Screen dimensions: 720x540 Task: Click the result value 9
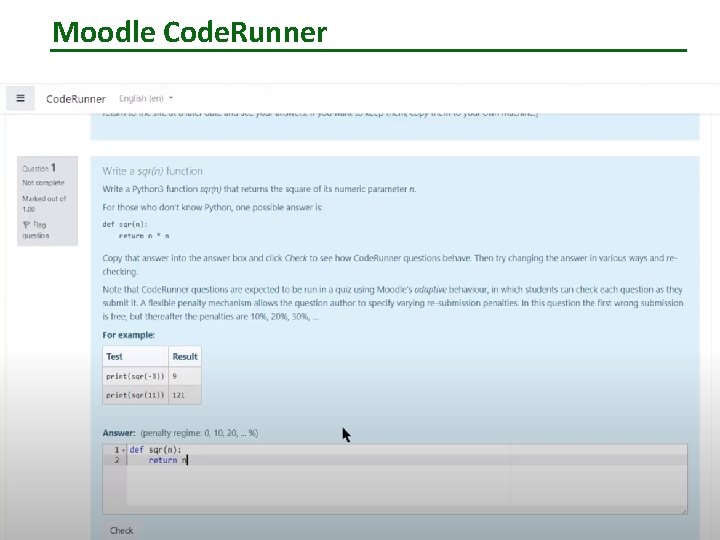175,376
